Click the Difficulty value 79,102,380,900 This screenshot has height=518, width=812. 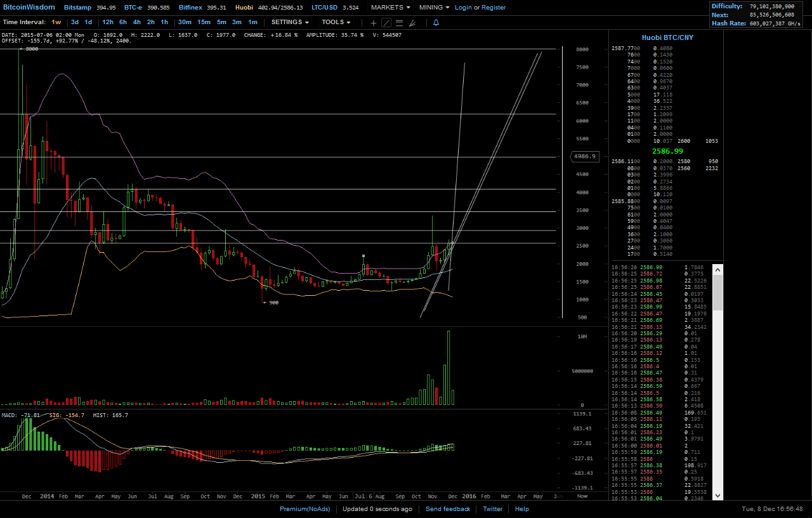coord(772,6)
